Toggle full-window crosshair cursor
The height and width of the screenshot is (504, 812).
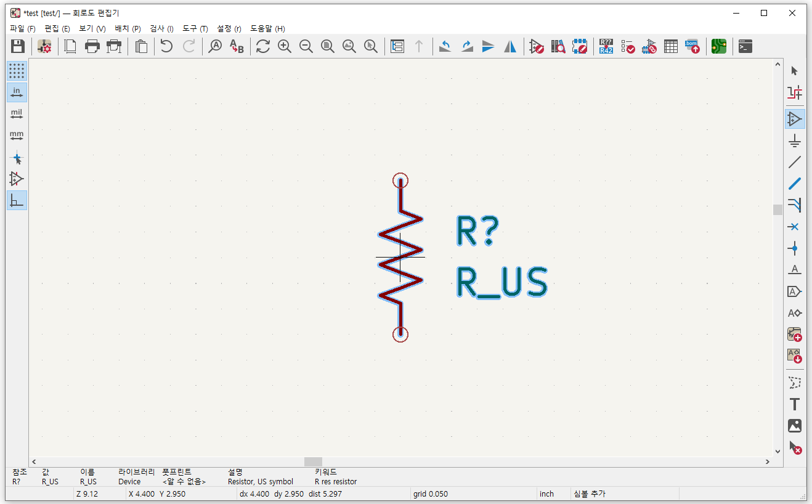(17, 158)
